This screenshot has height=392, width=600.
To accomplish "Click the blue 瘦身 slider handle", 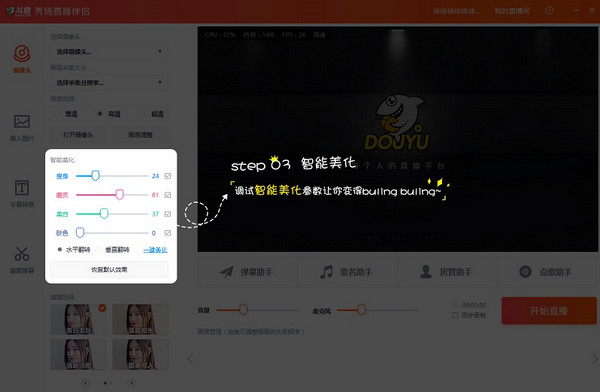I will (x=96, y=176).
